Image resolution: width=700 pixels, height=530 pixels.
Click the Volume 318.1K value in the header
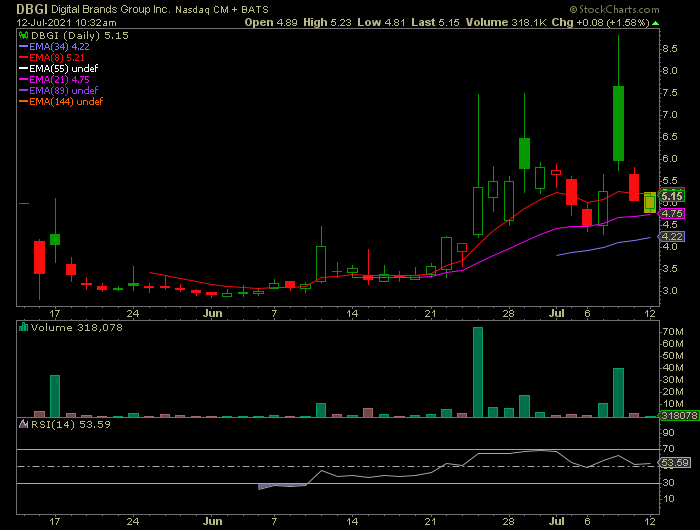click(x=506, y=22)
